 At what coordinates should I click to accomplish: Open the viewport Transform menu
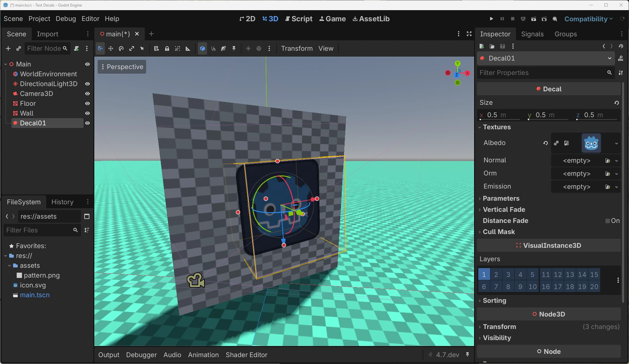point(297,48)
